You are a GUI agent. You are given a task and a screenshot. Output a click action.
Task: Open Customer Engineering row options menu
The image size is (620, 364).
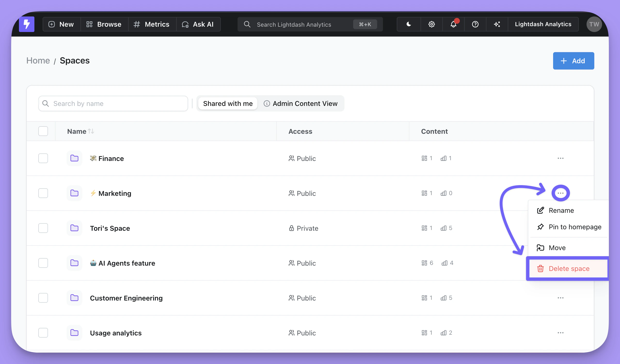[560, 298]
